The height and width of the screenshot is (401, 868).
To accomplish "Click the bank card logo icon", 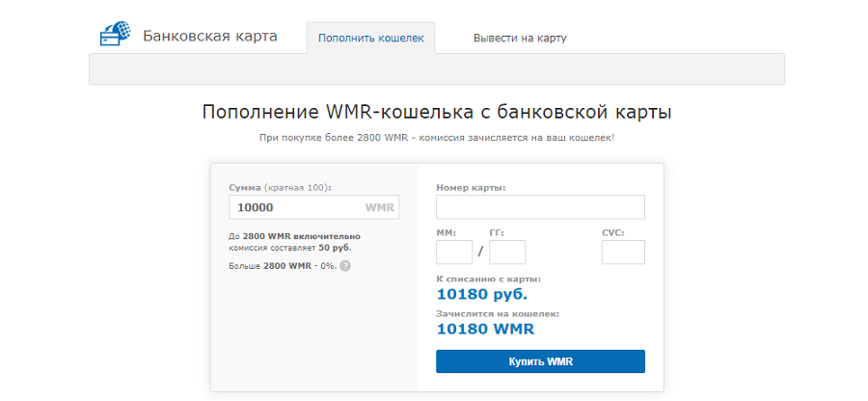I will pyautogui.click(x=115, y=33).
